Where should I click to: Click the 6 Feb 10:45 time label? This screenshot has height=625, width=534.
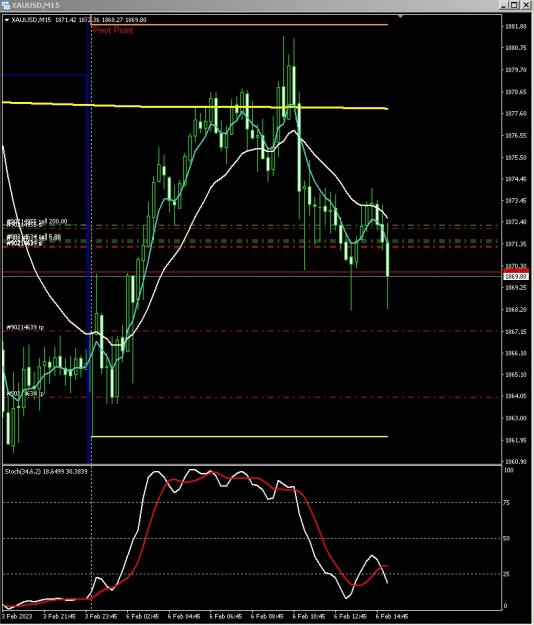pyautogui.click(x=308, y=616)
